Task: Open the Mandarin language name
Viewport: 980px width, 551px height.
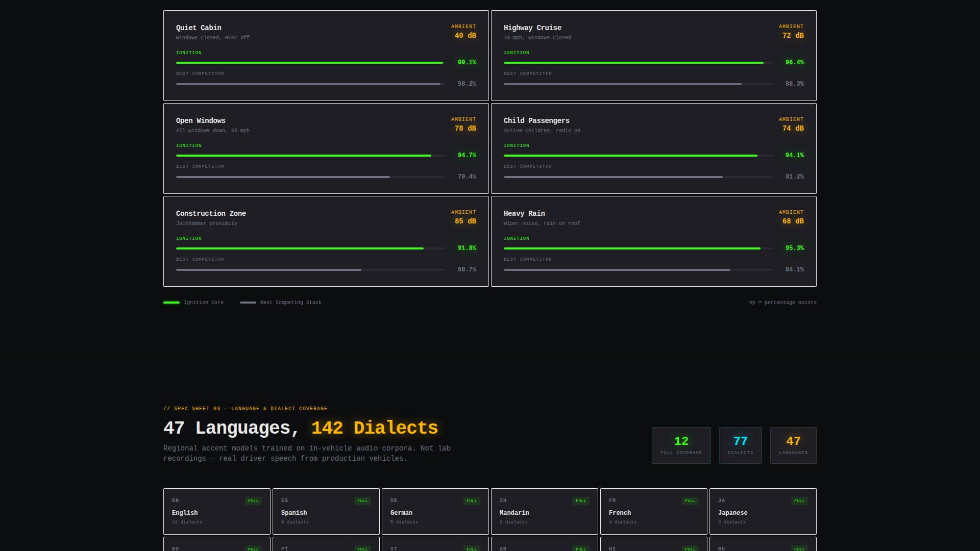Action: pos(514,513)
